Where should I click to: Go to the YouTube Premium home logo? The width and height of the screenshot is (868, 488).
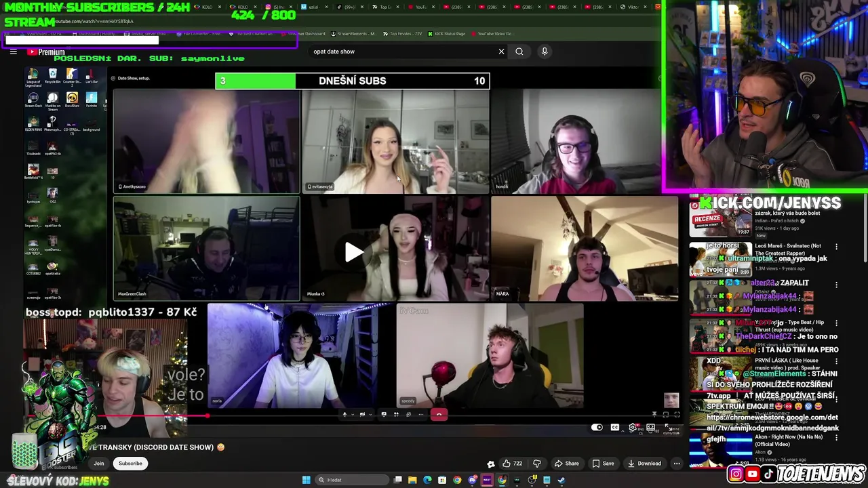pyautogui.click(x=46, y=52)
